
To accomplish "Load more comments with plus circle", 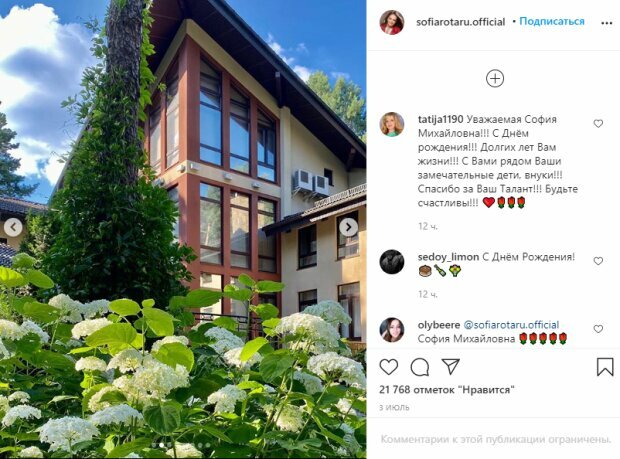I will [x=495, y=78].
